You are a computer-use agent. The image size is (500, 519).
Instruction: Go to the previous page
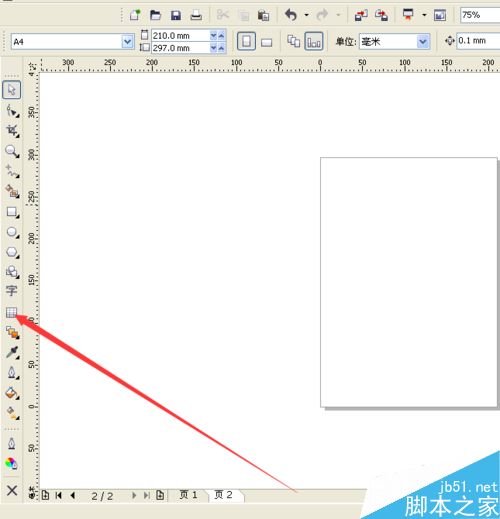[73, 496]
